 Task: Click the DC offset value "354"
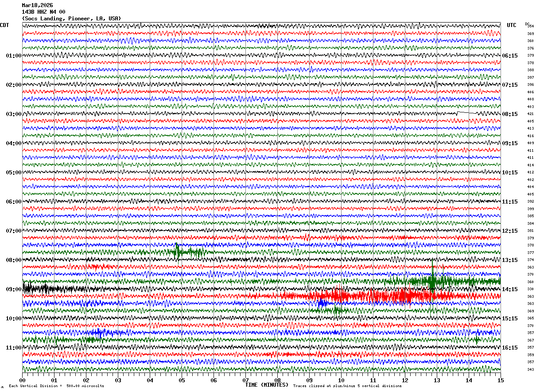531,26
